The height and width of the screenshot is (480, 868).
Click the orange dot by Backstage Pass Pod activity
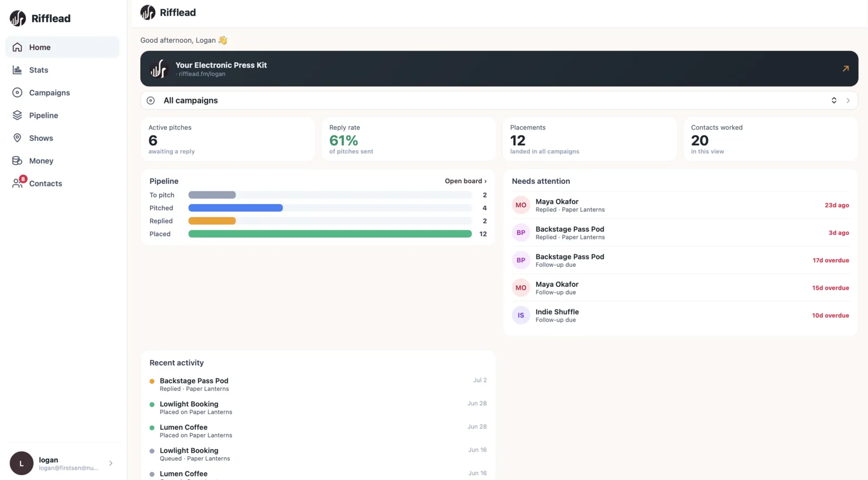click(x=152, y=381)
